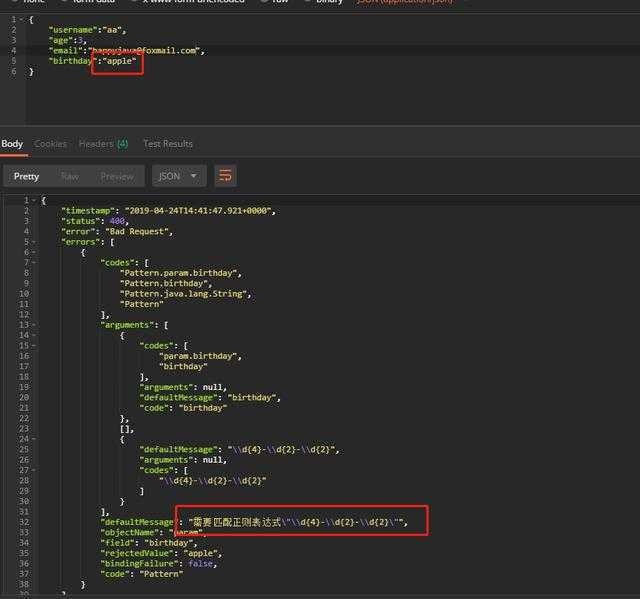Click the "status": 400 value
This screenshot has height=599, width=640.
click(118, 221)
